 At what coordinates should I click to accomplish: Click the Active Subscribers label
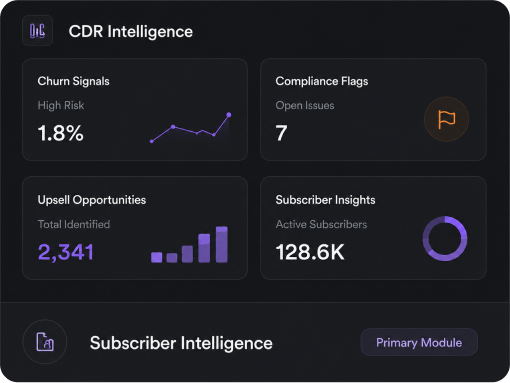(x=321, y=224)
